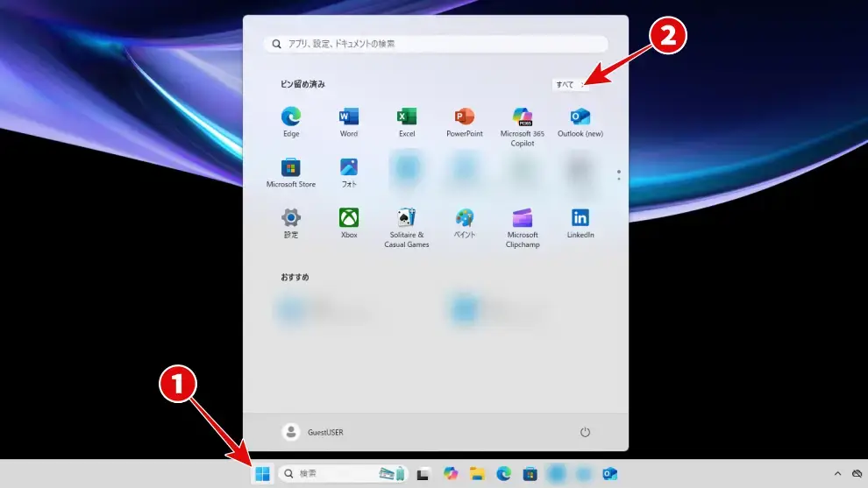Click the Windows Start button on taskbar
This screenshot has height=488, width=868.
tap(262, 474)
